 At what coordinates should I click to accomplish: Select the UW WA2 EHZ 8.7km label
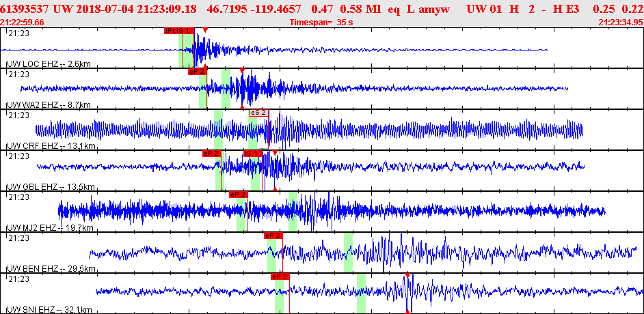[48, 105]
